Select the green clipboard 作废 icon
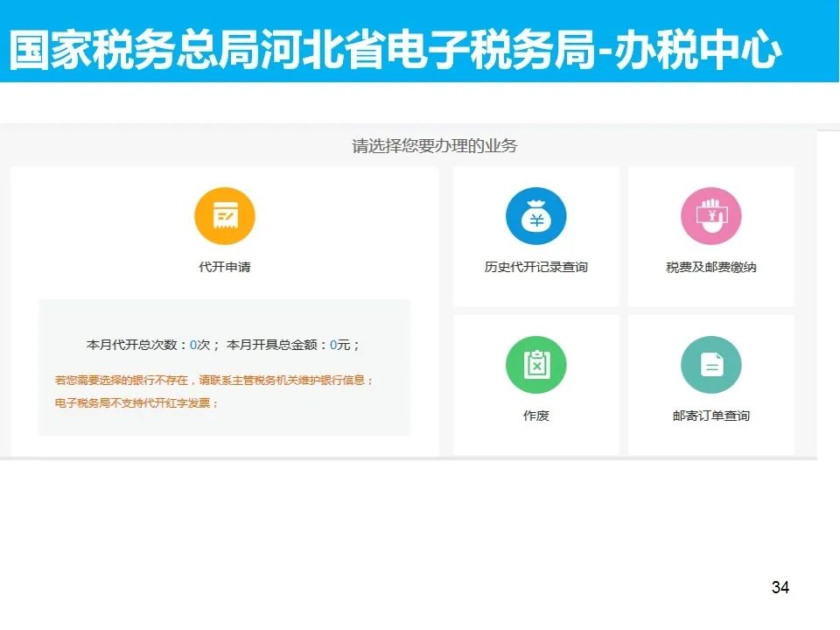Viewport: 840px width, 630px height. 535,365
